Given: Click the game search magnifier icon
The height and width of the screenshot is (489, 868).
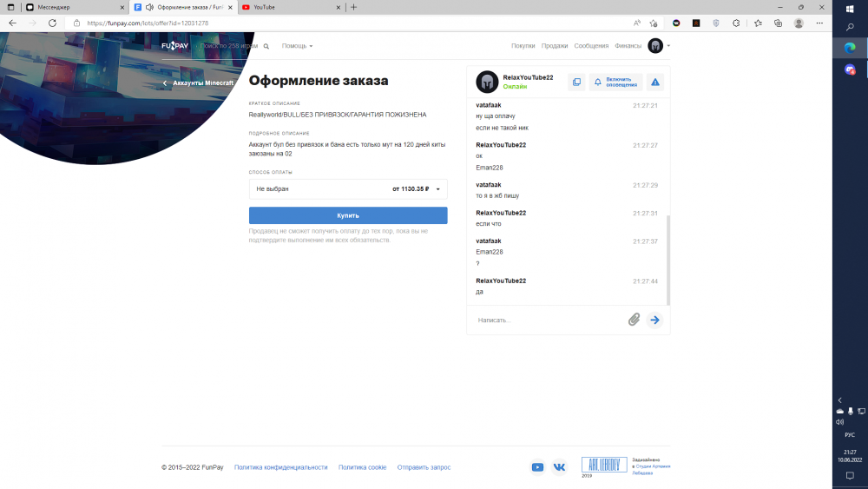Looking at the screenshot, I should coord(266,47).
